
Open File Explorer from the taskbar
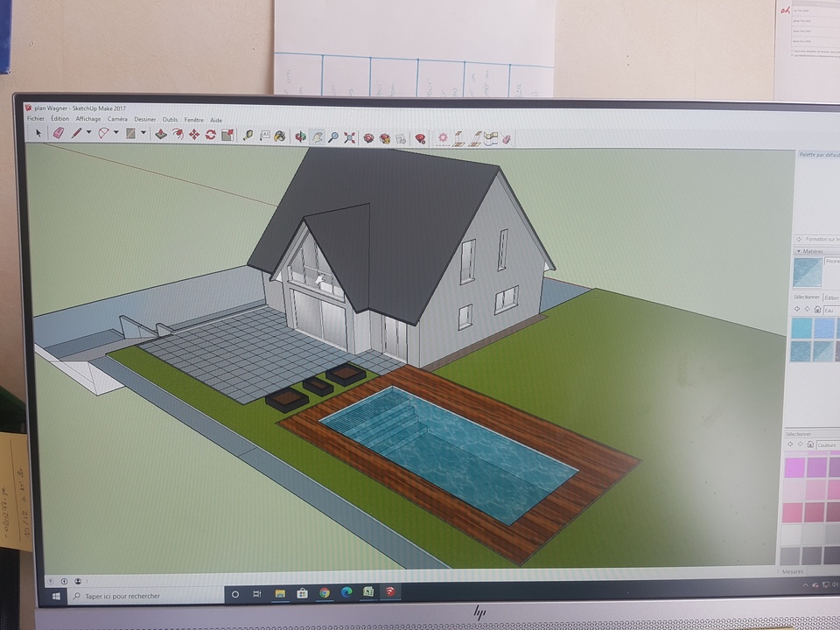coord(280,593)
